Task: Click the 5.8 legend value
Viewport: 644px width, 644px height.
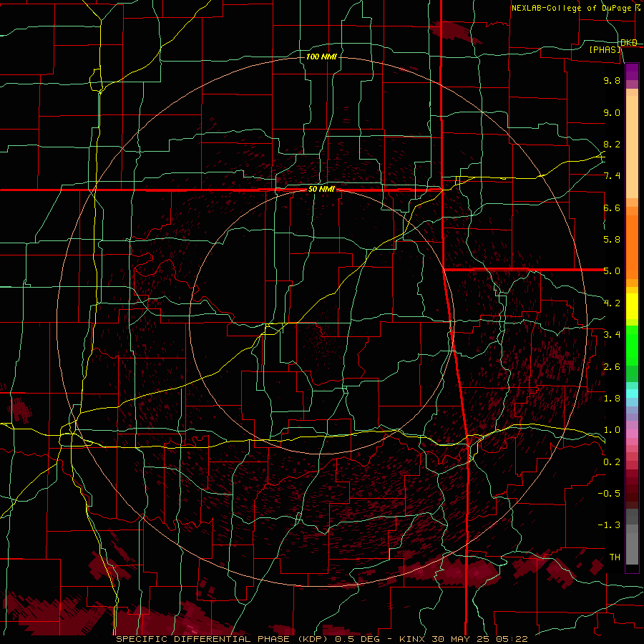Action: [x=612, y=240]
